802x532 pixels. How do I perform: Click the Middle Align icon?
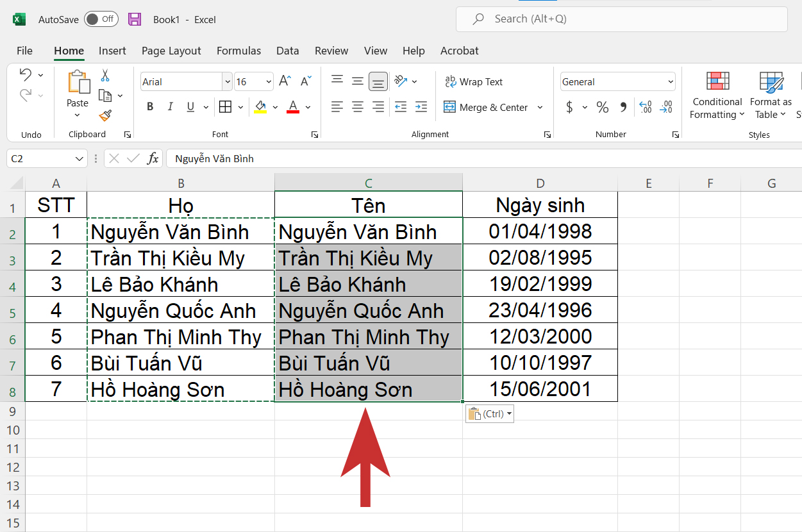click(x=358, y=81)
